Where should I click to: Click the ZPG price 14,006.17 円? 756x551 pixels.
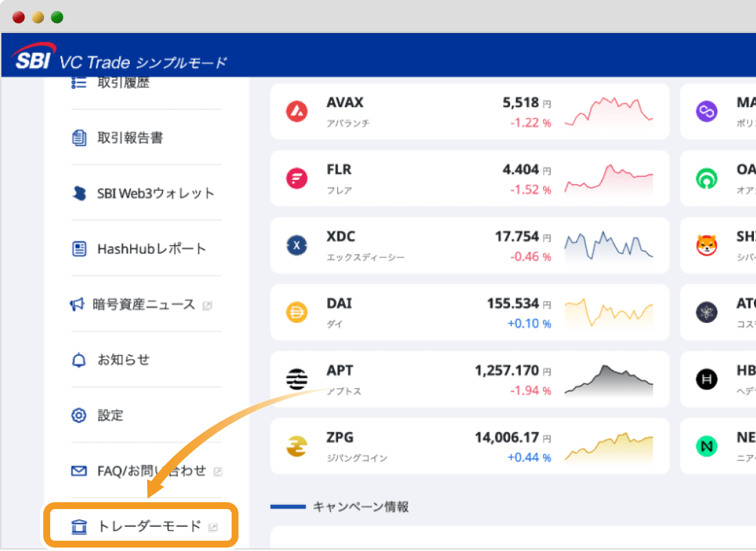[513, 438]
